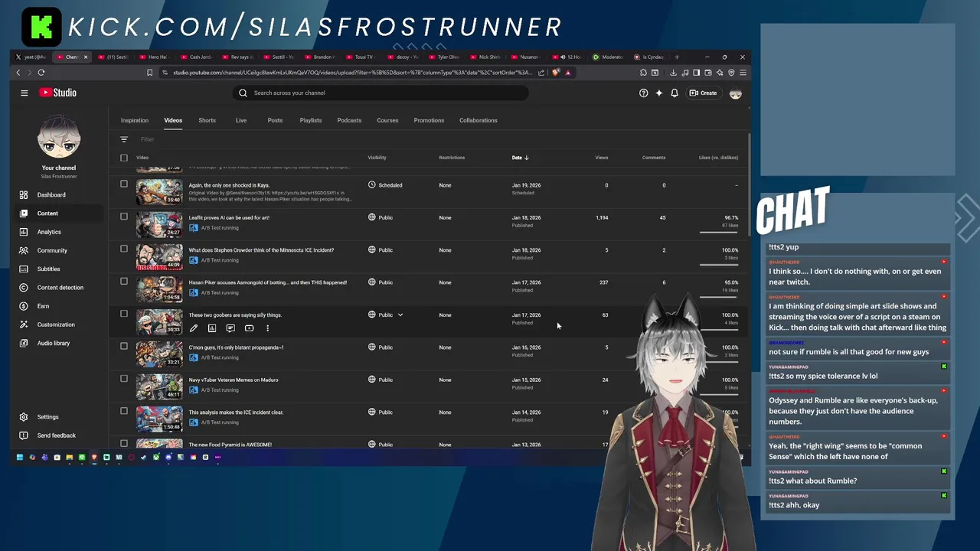Click the Create button
The height and width of the screenshot is (551, 980).
(x=703, y=93)
